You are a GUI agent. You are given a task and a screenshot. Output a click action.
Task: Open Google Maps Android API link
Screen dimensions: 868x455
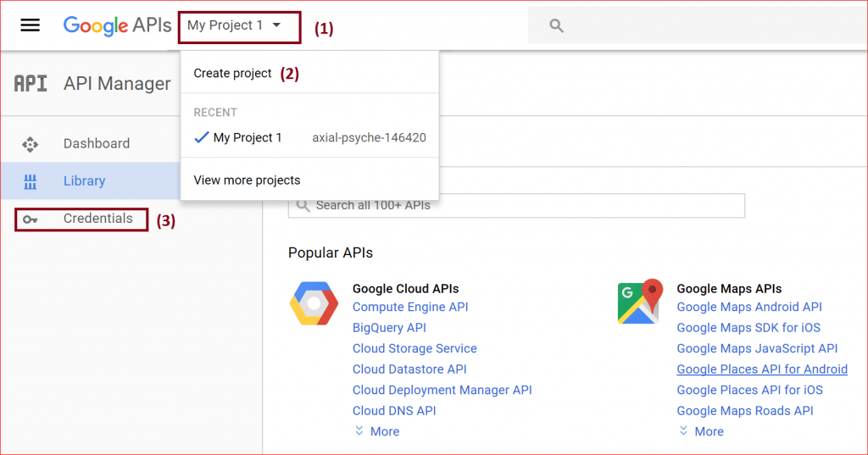[749, 307]
